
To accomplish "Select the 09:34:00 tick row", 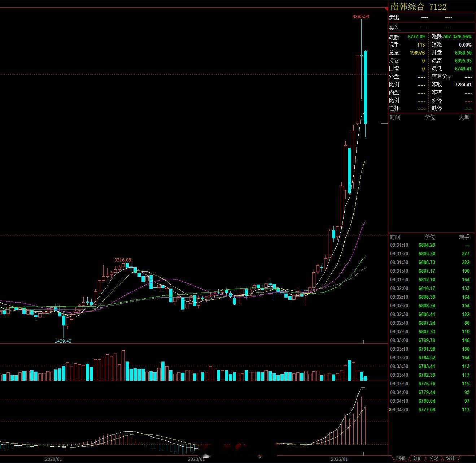I will [x=432, y=392].
